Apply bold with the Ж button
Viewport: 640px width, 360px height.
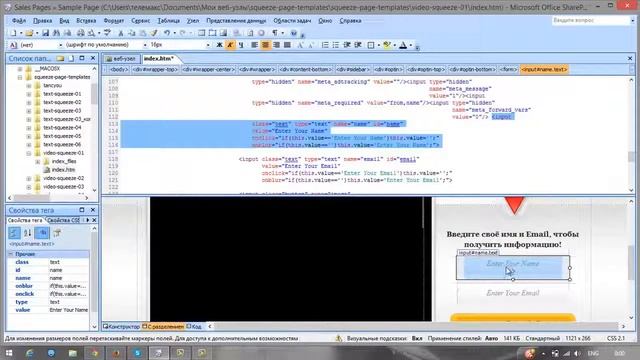click(x=219, y=45)
